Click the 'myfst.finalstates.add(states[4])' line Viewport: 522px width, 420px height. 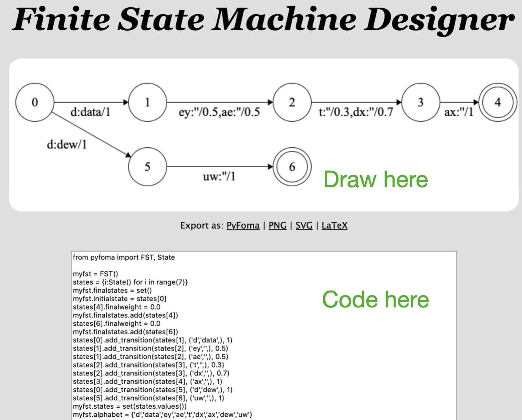click(125, 315)
